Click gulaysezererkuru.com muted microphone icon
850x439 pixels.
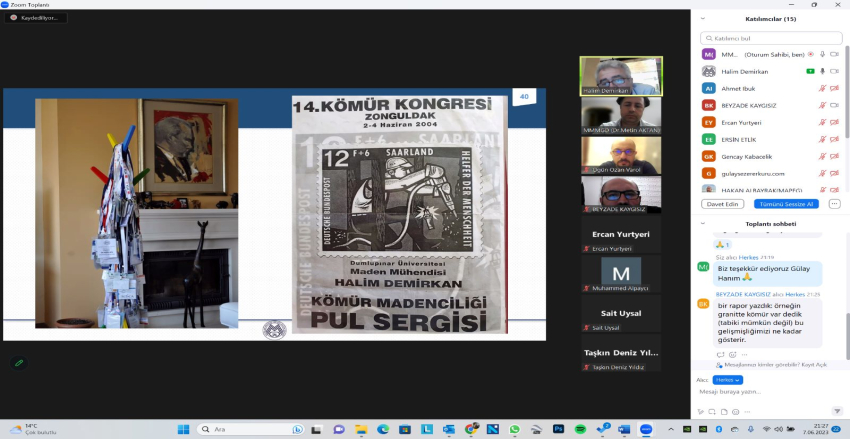coord(822,173)
